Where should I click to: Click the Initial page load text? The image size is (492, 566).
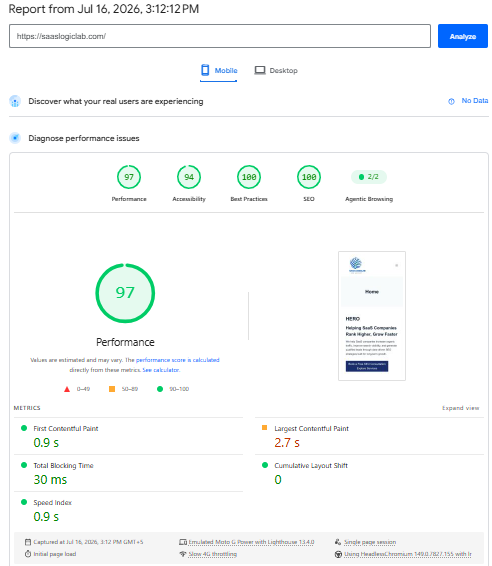coord(55,554)
